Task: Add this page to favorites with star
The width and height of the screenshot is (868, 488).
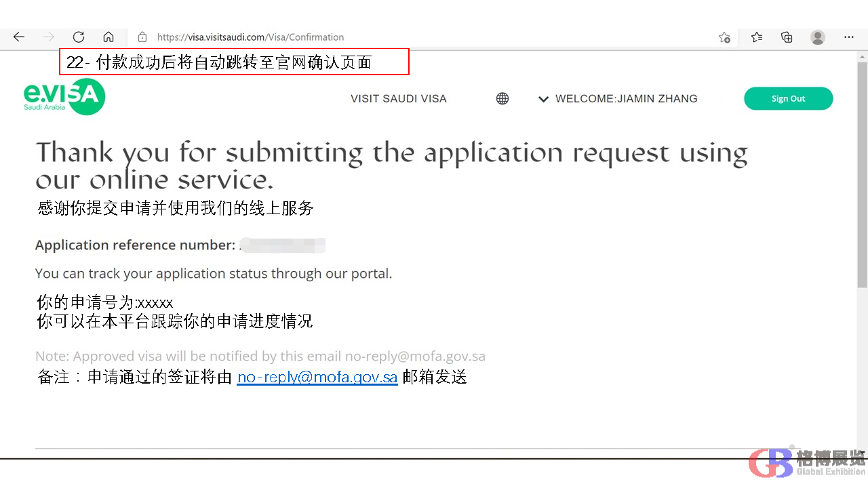Action: pos(724,37)
